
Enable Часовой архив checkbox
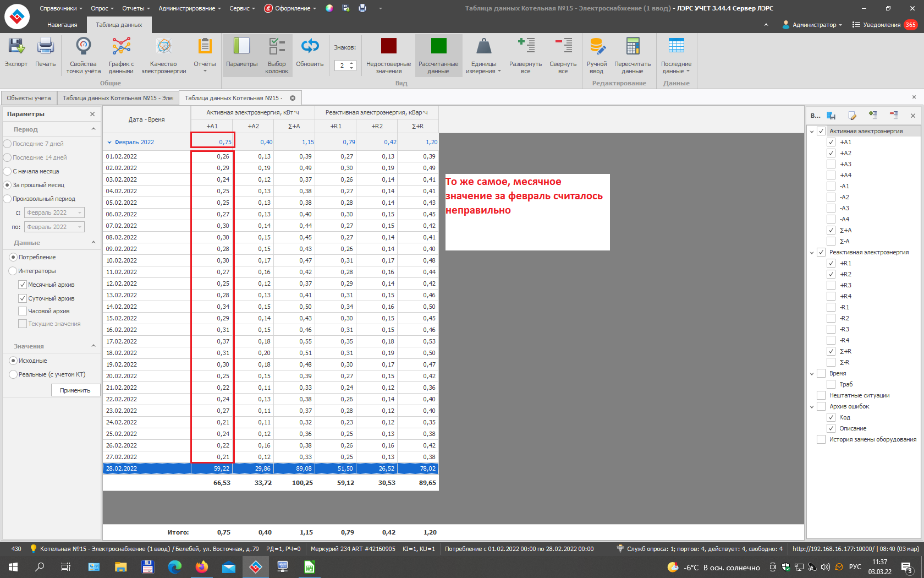point(23,311)
